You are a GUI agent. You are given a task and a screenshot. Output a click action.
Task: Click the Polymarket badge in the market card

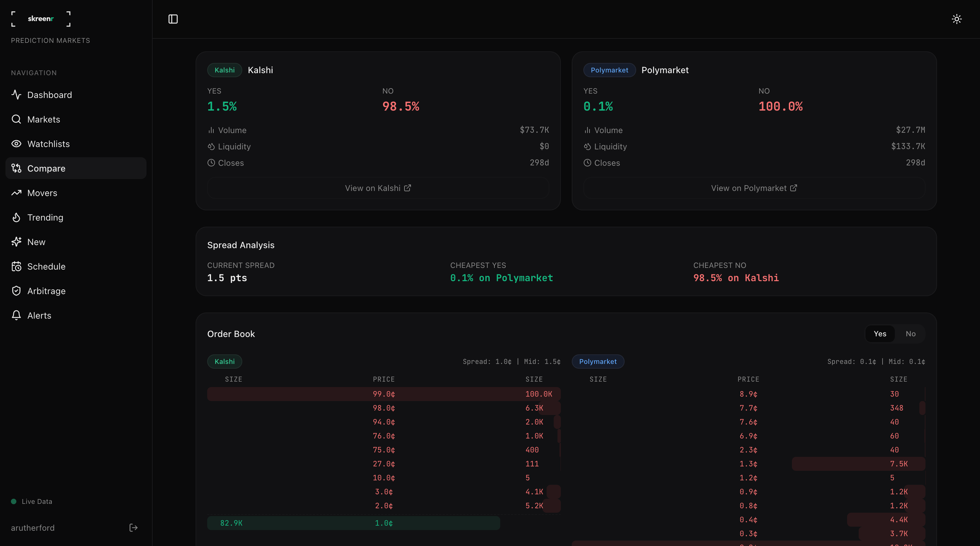(x=609, y=70)
